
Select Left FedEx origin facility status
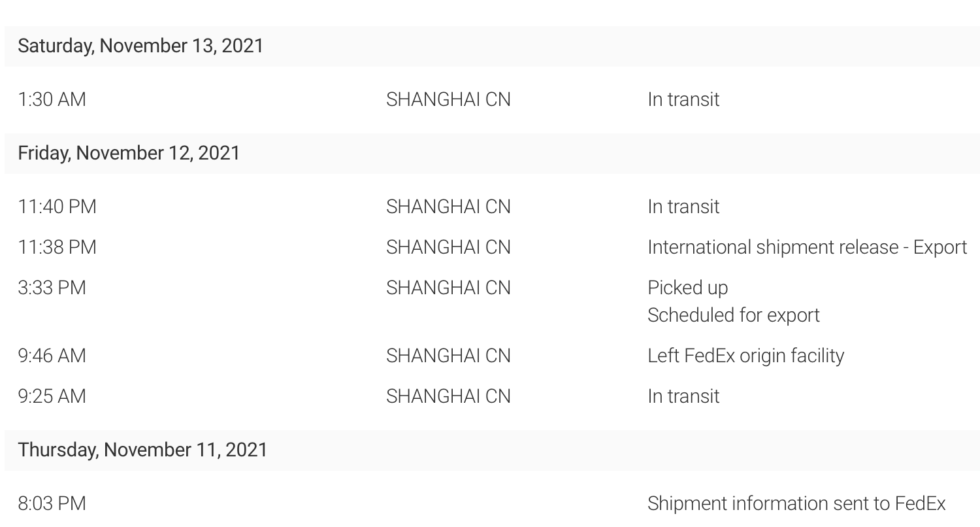[x=745, y=356]
